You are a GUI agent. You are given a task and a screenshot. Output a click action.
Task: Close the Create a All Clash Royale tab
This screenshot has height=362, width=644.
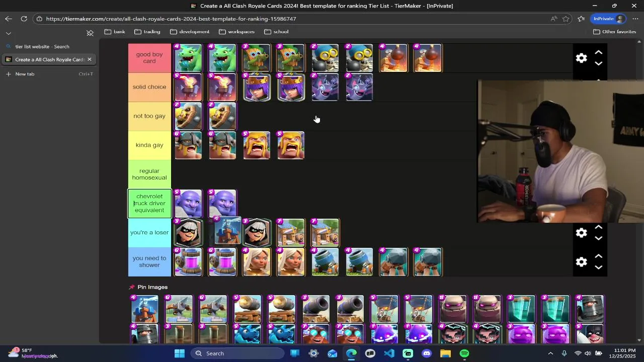90,59
